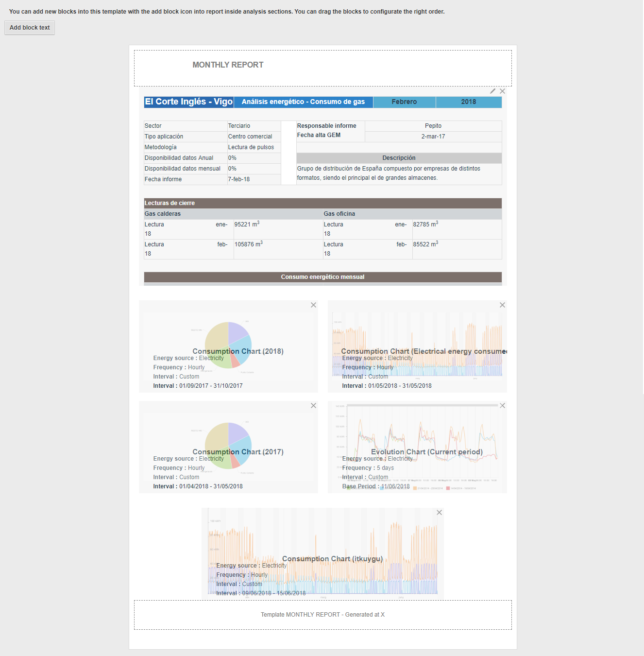Edit the text block with pencil icon
This screenshot has height=656, width=644.
(492, 91)
